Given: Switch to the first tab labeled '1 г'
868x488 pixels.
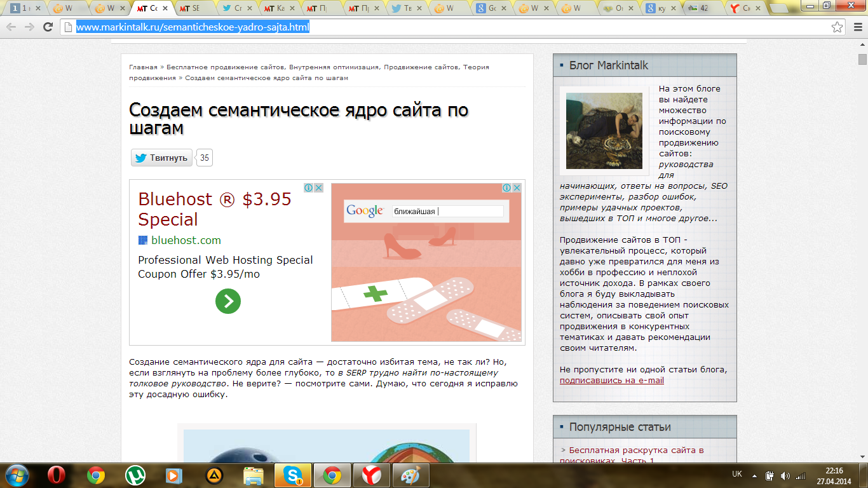Looking at the screenshot, I should click(x=25, y=9).
